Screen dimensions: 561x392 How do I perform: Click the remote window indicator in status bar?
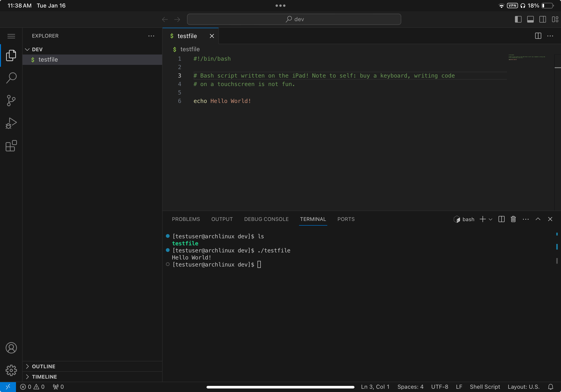8,387
